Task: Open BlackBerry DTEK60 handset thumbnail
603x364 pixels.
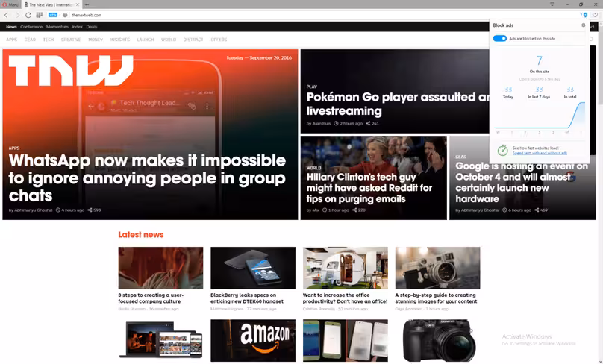Action: (253, 268)
